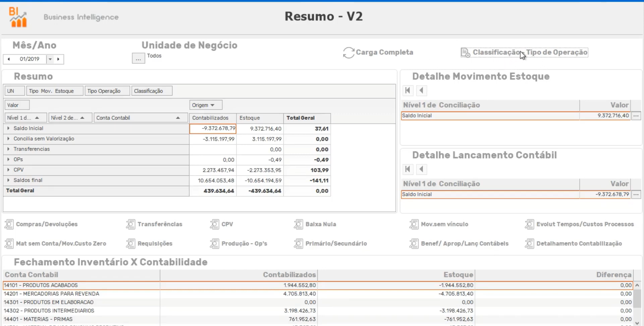Expand the CPV row in Resumo

click(x=8, y=170)
